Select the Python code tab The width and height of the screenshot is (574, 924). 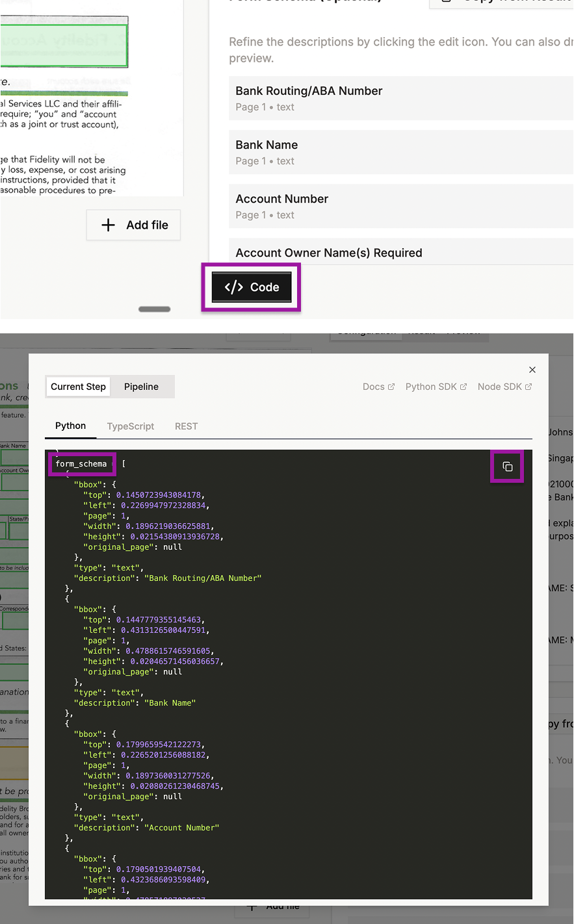[x=70, y=426]
